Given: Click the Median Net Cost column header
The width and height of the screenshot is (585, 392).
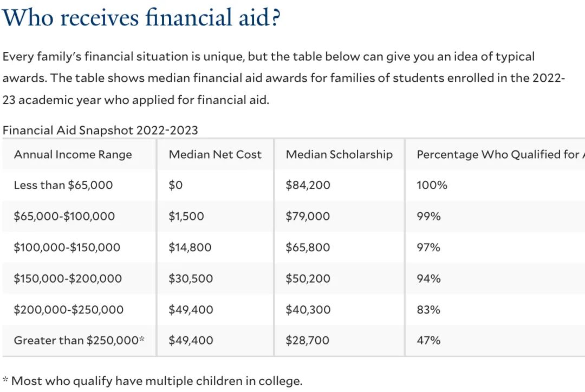Looking at the screenshot, I should [x=215, y=154].
